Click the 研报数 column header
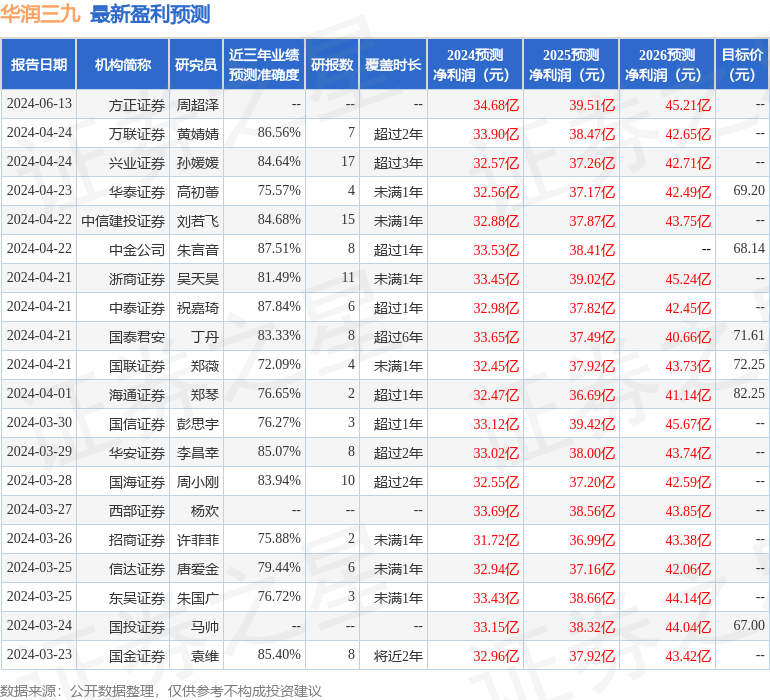Image resolution: width=770 pixels, height=700 pixels. [x=332, y=64]
